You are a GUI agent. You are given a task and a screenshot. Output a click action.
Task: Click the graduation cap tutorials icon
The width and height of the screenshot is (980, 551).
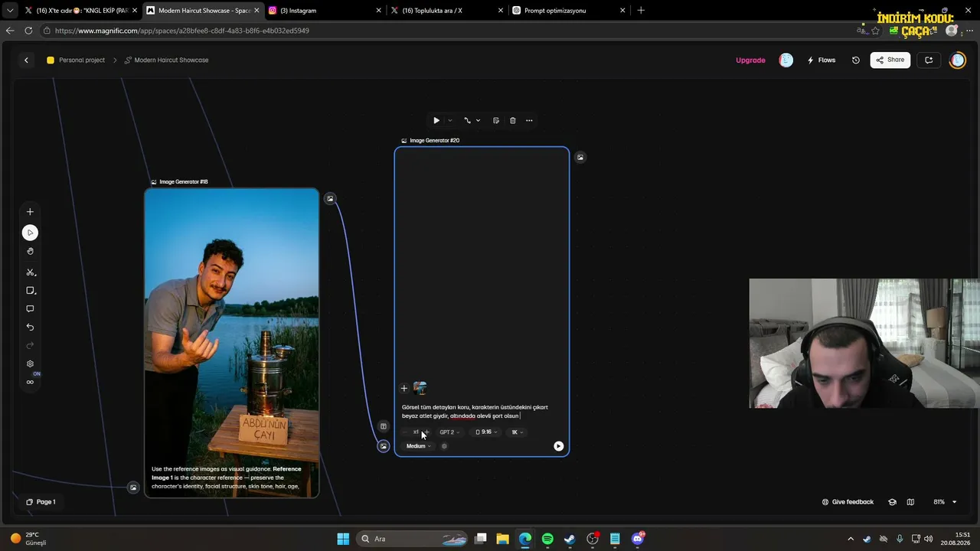(x=892, y=502)
